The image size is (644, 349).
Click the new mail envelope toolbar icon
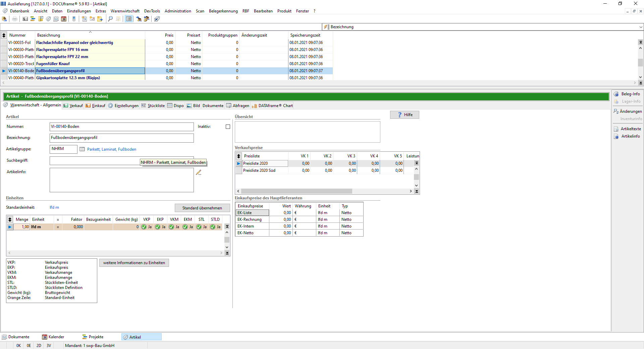click(x=92, y=19)
